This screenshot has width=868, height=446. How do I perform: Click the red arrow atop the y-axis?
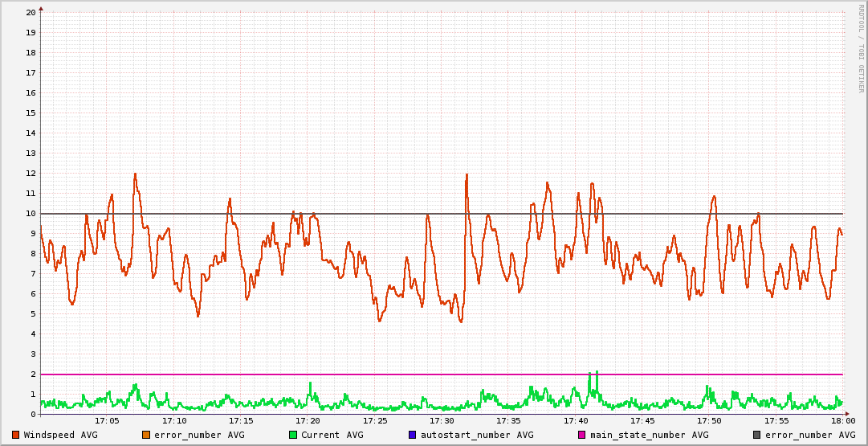point(41,9)
